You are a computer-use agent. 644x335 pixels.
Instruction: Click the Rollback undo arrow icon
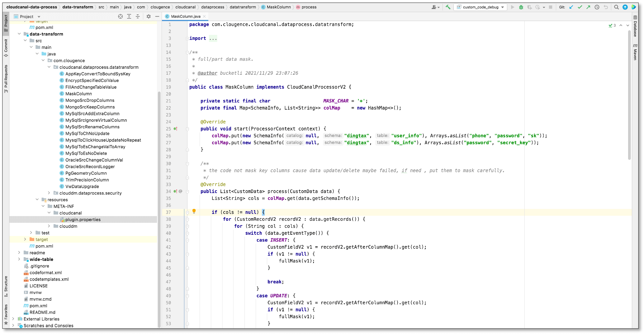click(x=606, y=7)
